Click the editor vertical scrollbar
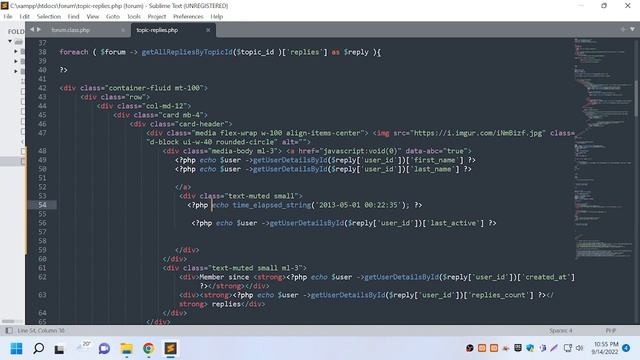 point(637,98)
